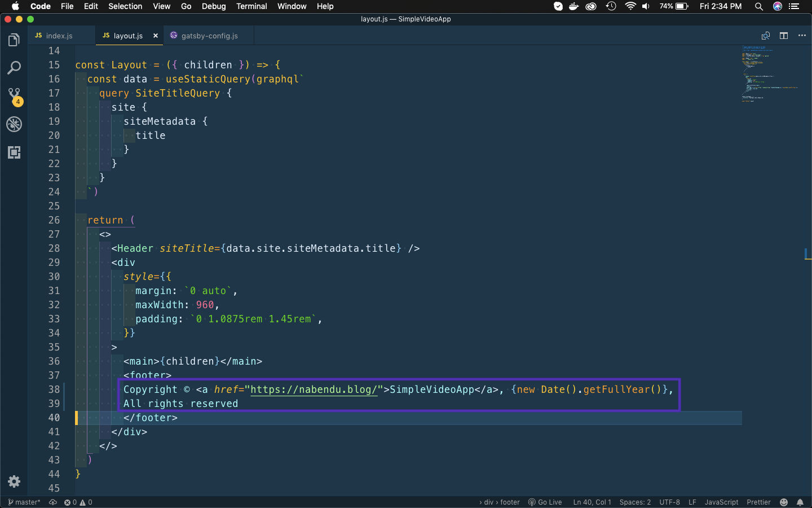Click the synchronize changes icon in status bar

coord(53,502)
